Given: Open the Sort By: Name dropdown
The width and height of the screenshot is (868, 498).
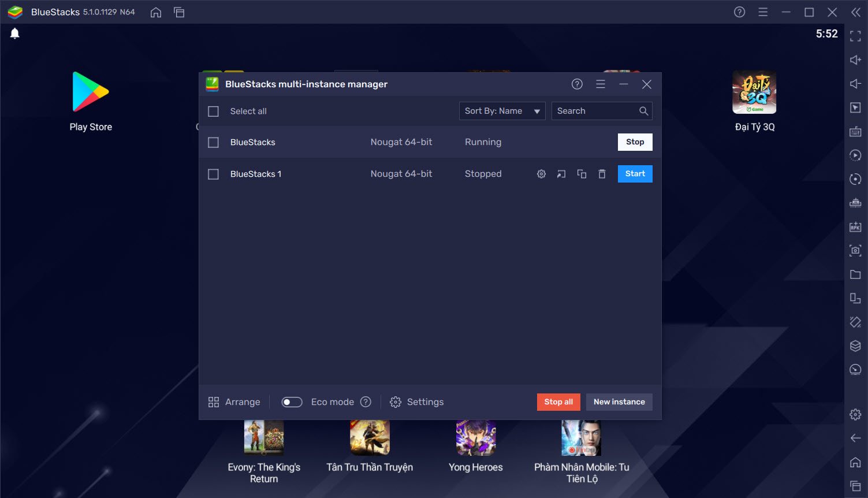Looking at the screenshot, I should click(502, 111).
